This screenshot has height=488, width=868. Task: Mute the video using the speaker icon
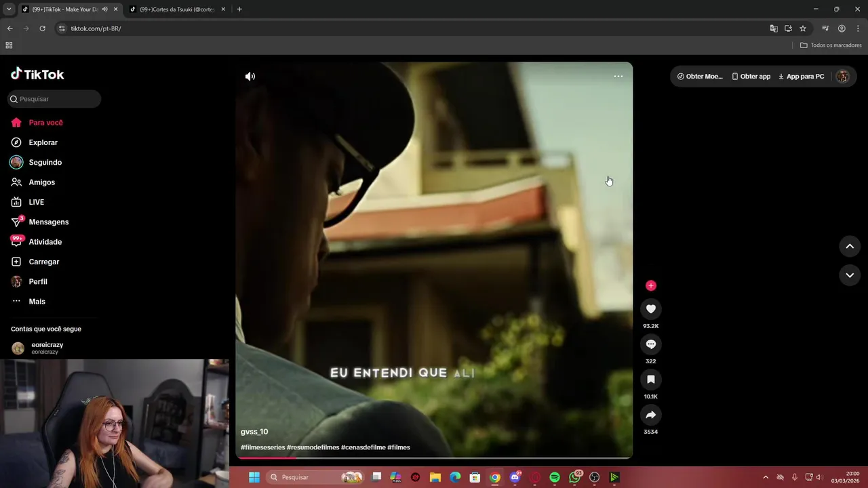250,77
